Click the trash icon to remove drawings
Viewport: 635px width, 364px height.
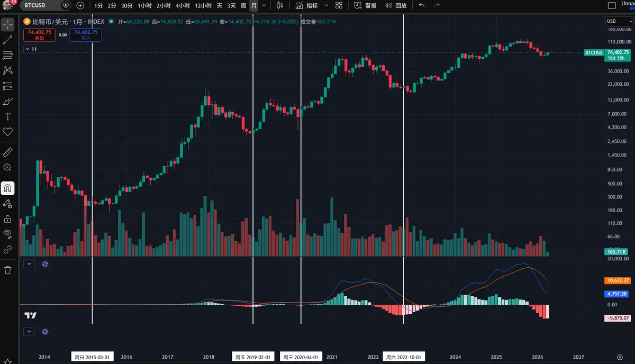(x=8, y=270)
